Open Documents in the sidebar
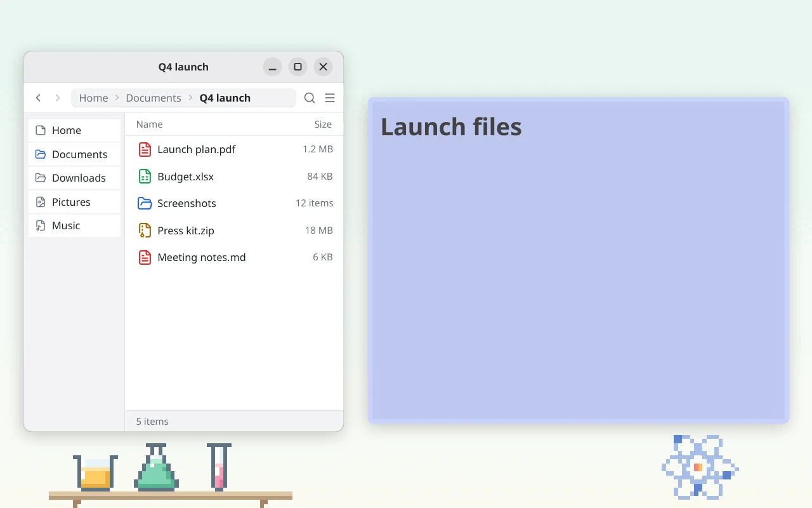This screenshot has width=812, height=508. click(74, 154)
